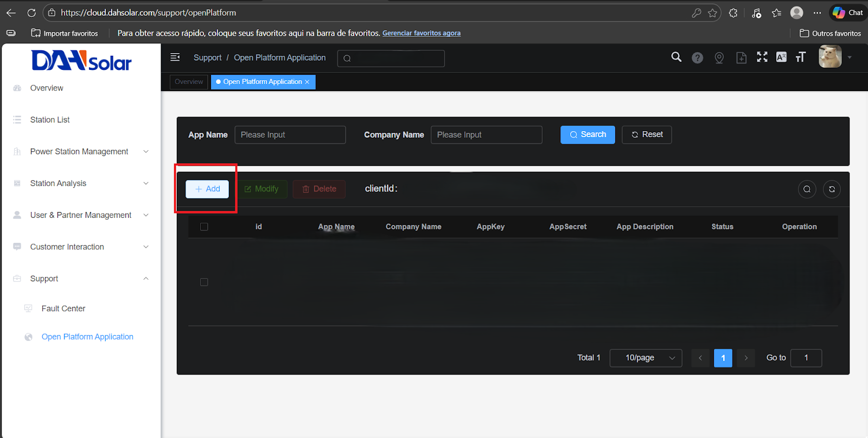The height and width of the screenshot is (438, 868).
Task: Toggle the table search visibility icon
Action: coord(807,189)
